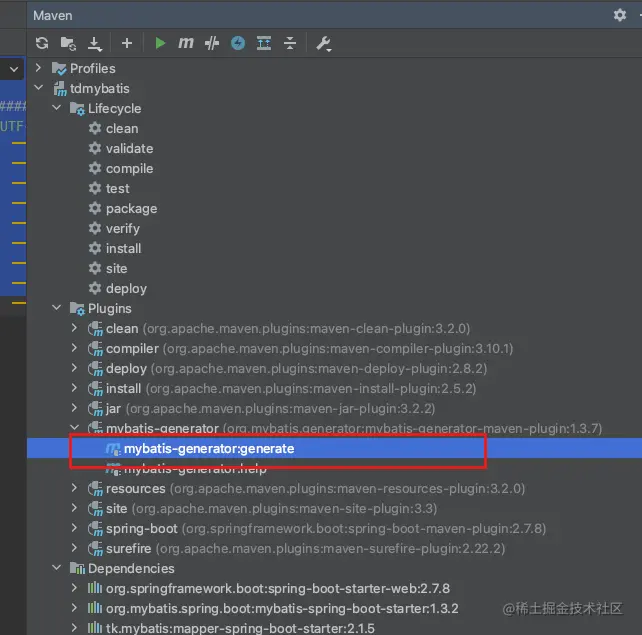Select the jar plugin row
The image size is (642, 635).
click(334, 409)
